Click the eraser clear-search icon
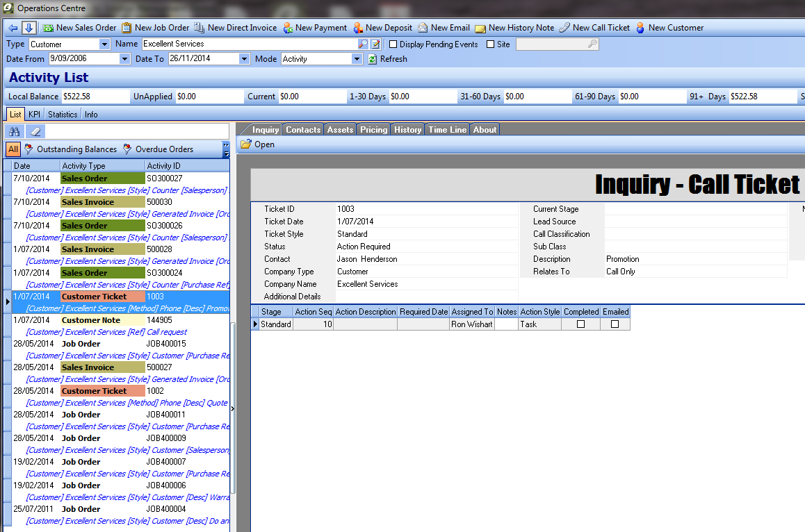This screenshot has width=805, height=532. point(35,131)
